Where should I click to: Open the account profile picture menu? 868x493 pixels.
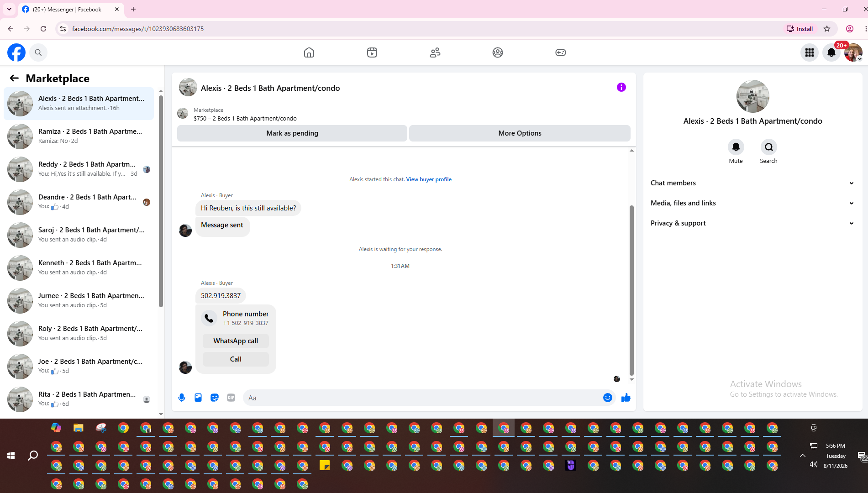853,52
